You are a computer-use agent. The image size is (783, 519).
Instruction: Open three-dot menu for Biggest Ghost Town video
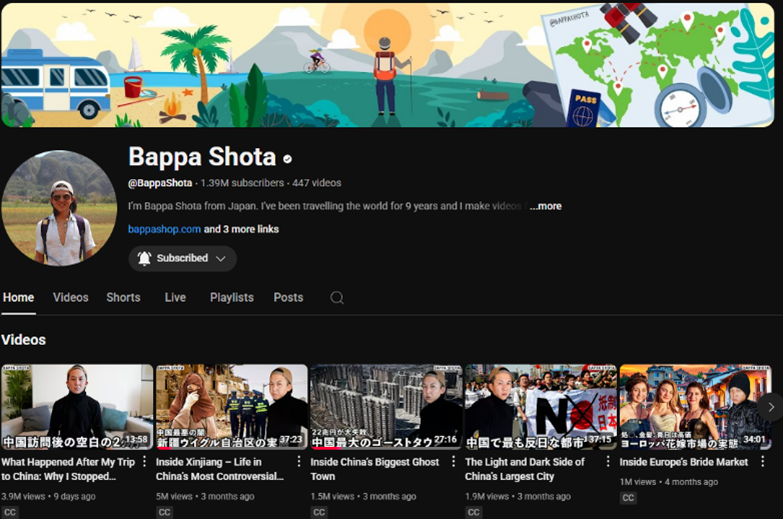(x=454, y=462)
